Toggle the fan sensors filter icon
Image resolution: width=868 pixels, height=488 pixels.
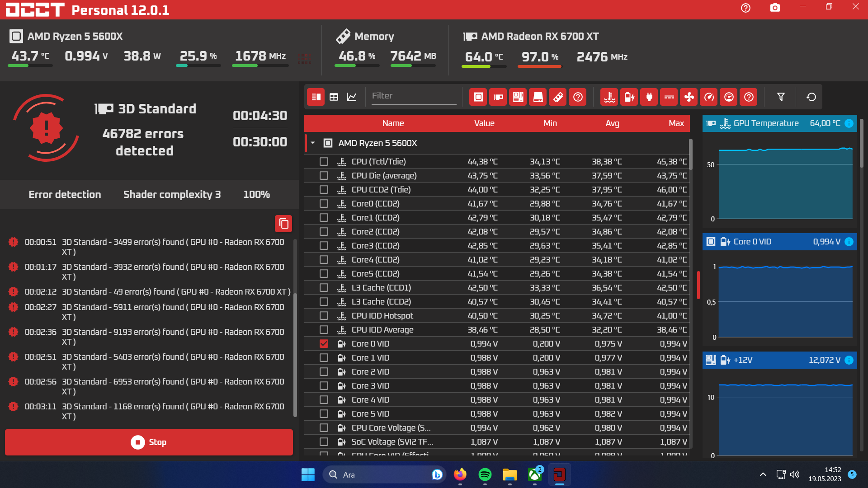[689, 97]
